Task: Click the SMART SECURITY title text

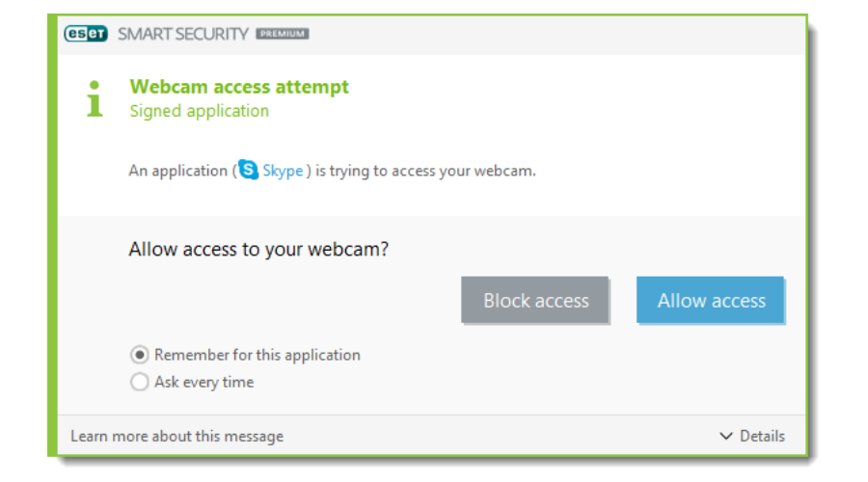Action: tap(183, 34)
